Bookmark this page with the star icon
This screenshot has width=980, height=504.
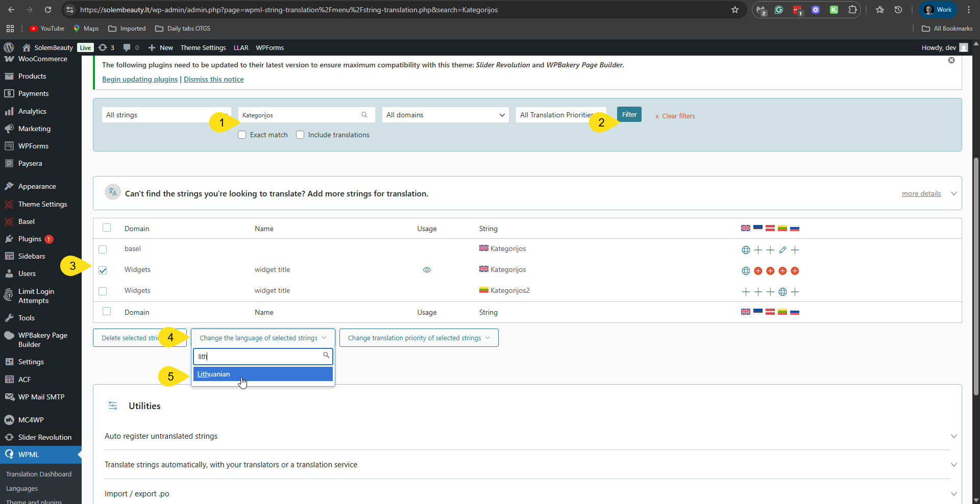click(x=735, y=10)
